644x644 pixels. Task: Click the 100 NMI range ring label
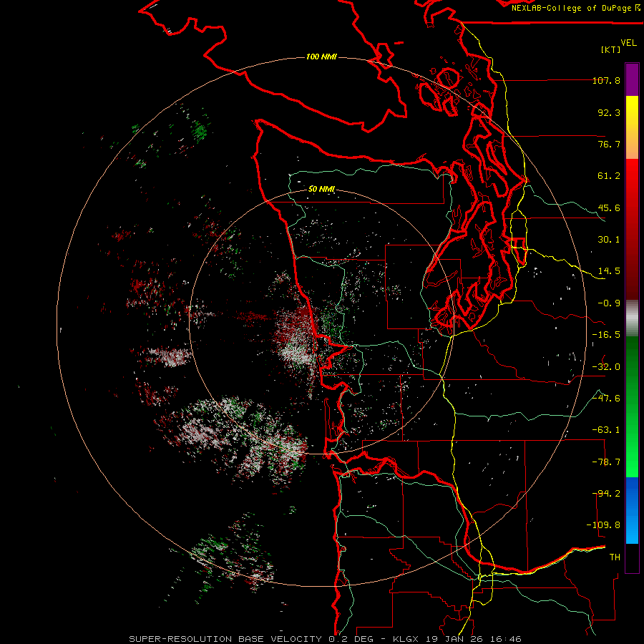point(321,57)
